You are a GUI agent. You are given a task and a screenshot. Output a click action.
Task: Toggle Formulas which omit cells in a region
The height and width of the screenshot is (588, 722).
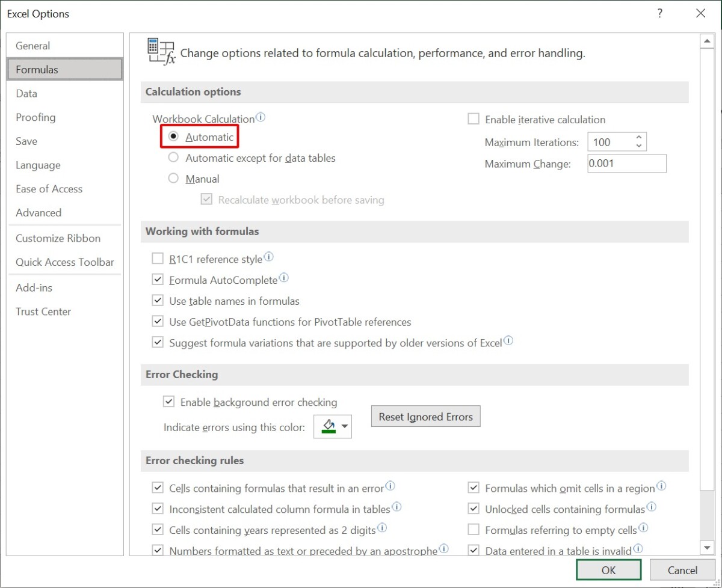[474, 488]
